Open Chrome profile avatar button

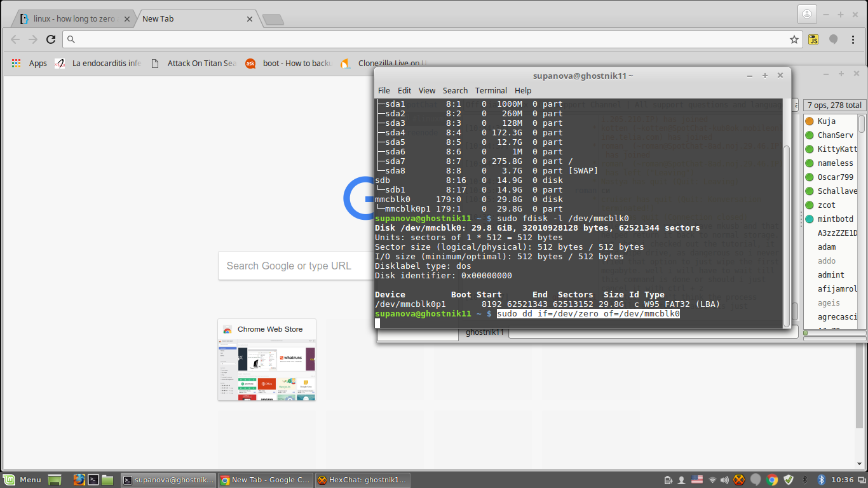807,13
